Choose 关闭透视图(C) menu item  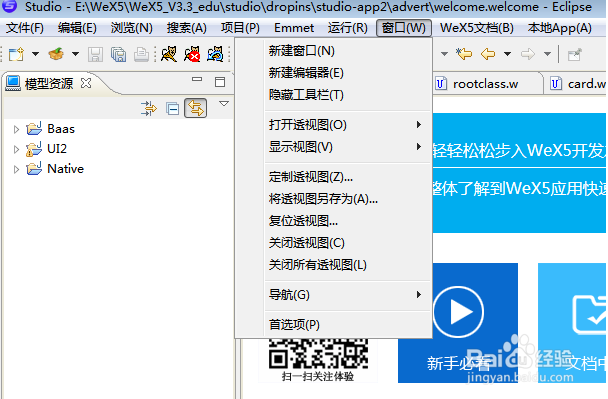[333, 243]
